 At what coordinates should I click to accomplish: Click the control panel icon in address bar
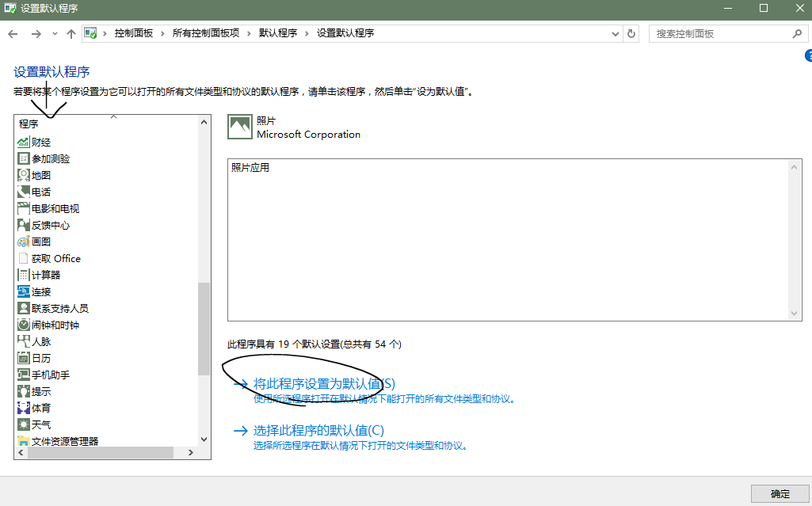(90, 33)
